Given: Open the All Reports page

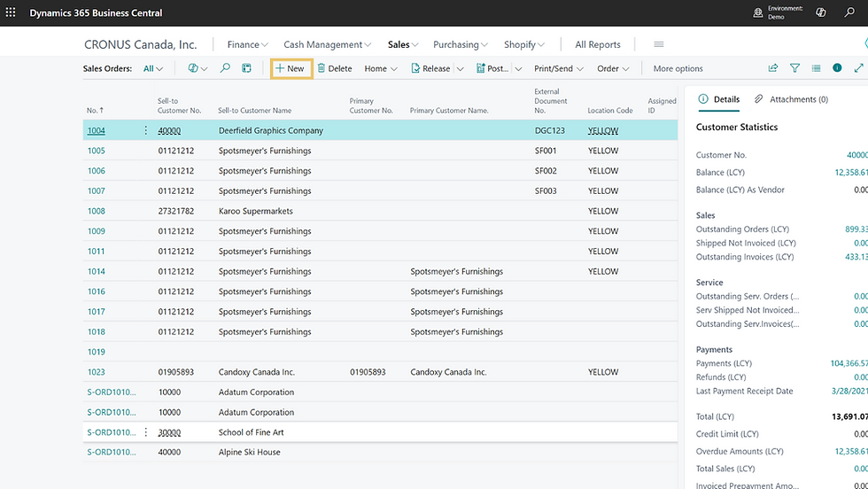Looking at the screenshot, I should (597, 44).
